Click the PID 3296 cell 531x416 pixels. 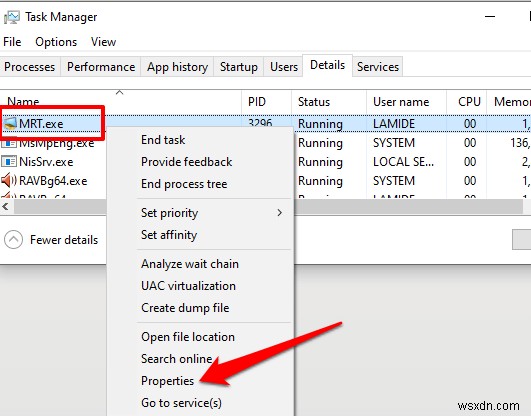click(260, 122)
